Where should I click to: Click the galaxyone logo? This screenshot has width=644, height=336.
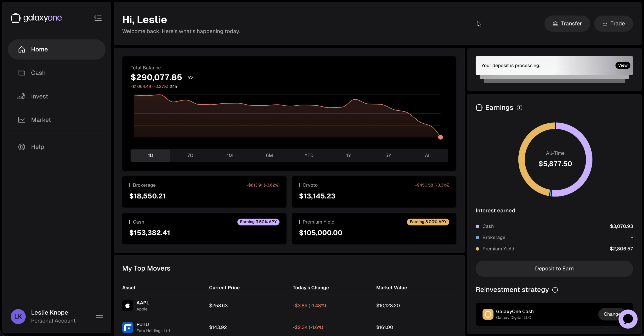coord(36,18)
